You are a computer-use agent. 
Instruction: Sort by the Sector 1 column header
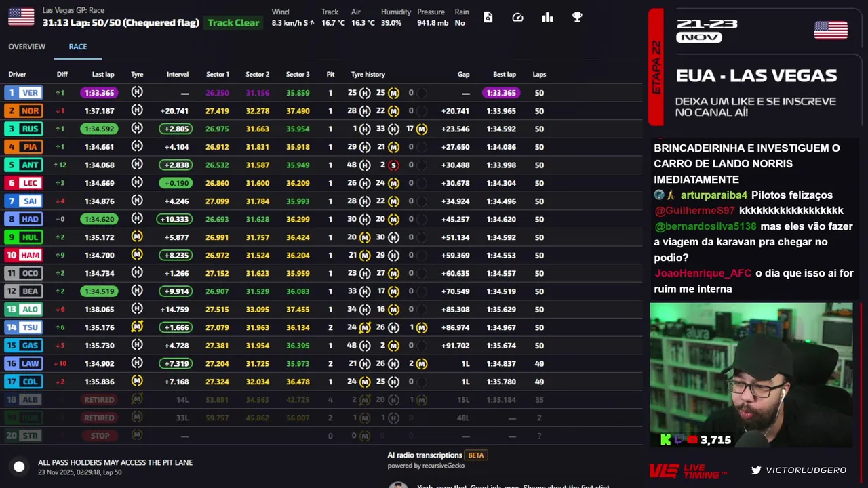(x=218, y=75)
